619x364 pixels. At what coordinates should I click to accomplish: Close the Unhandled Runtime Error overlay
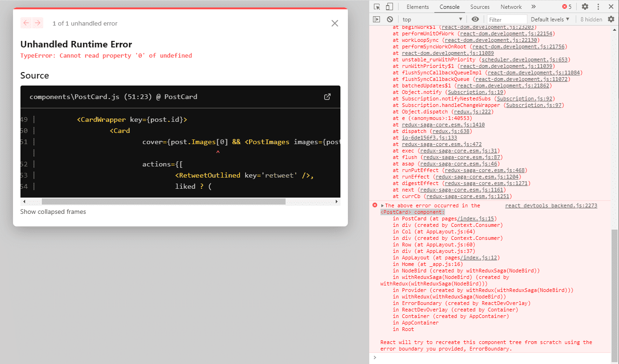tap(334, 23)
